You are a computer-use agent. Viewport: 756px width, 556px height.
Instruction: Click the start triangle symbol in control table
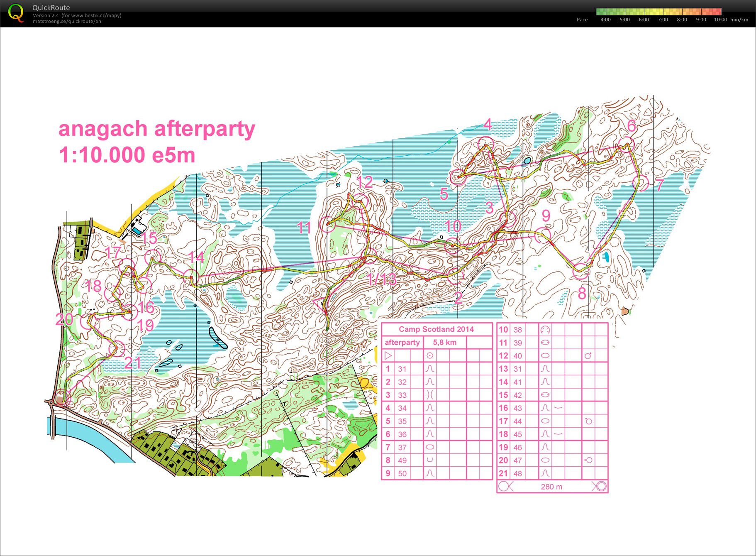(x=388, y=356)
